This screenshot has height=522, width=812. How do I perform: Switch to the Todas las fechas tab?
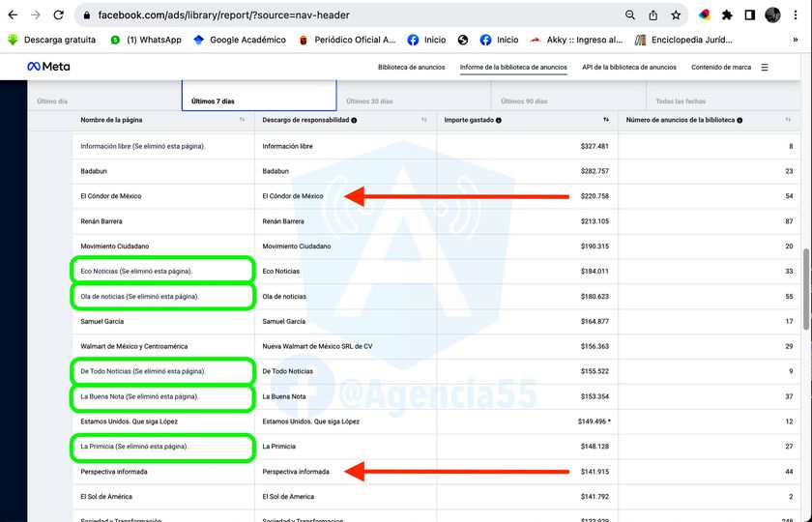click(723, 97)
